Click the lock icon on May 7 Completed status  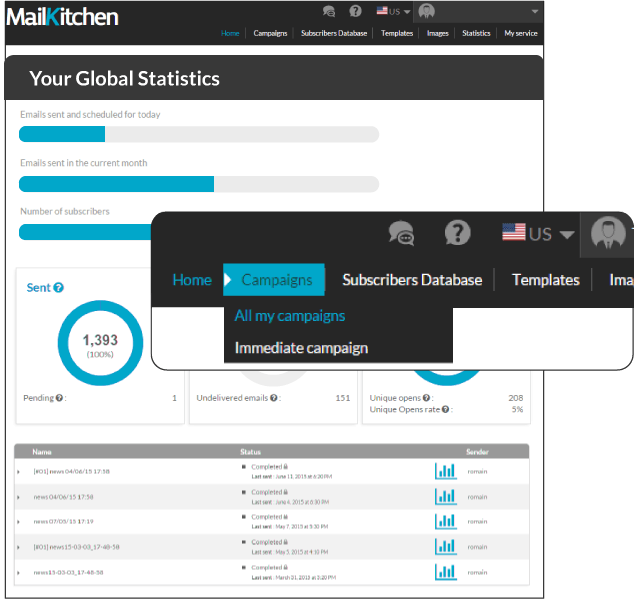click(286, 517)
